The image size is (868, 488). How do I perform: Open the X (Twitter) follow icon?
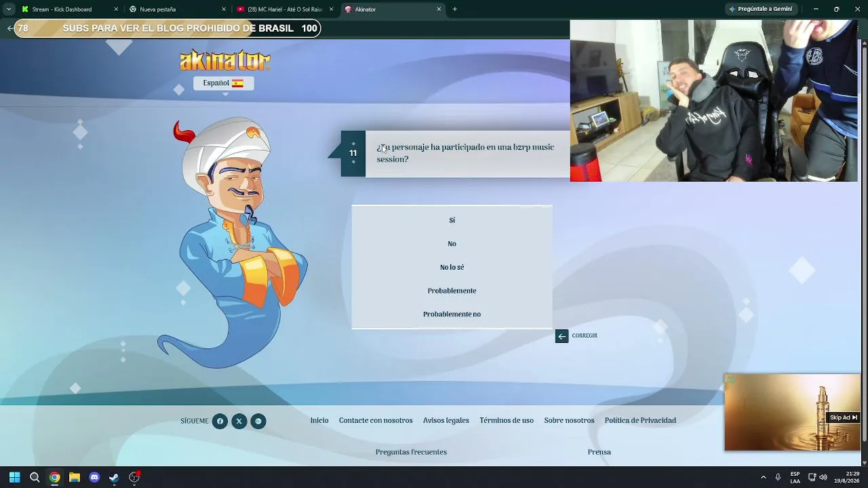pyautogui.click(x=239, y=422)
